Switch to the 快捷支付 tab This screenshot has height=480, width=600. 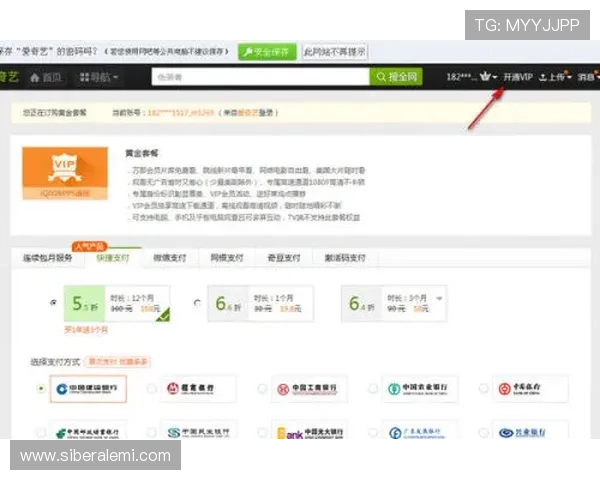pos(113,258)
